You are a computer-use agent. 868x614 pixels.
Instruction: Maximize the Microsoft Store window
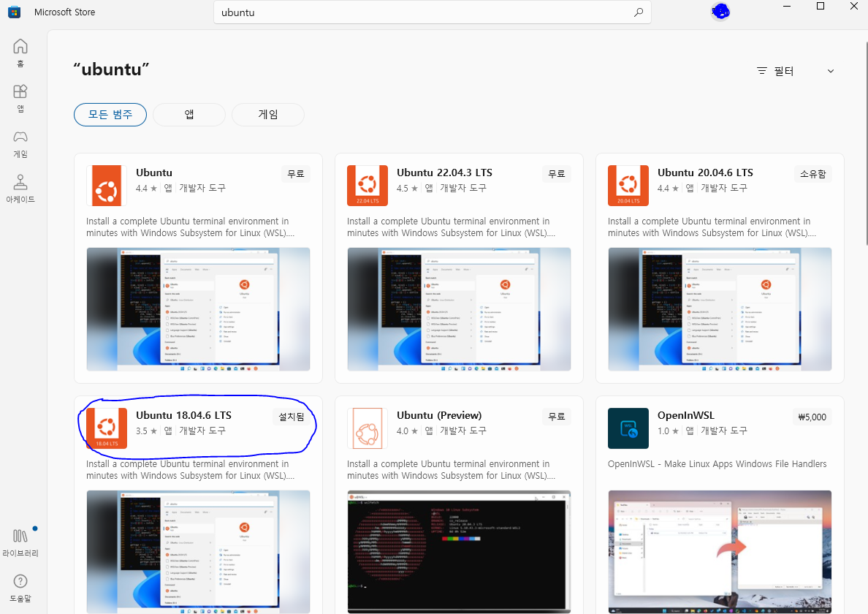pyautogui.click(x=821, y=6)
